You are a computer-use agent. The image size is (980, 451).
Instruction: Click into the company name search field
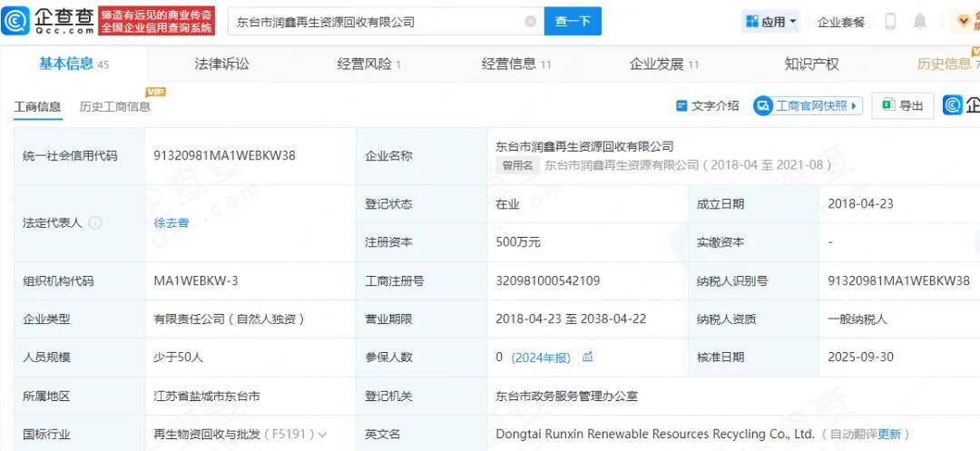[372, 22]
